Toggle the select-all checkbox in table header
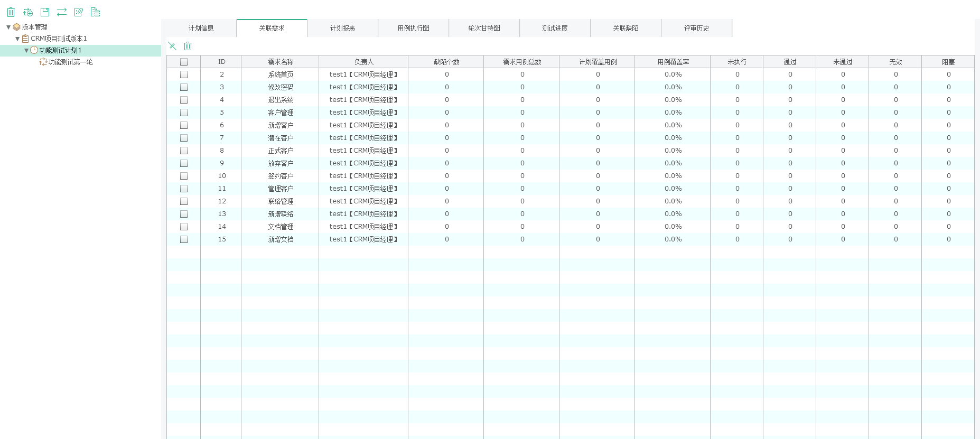This screenshot has height=439, width=980. click(184, 62)
